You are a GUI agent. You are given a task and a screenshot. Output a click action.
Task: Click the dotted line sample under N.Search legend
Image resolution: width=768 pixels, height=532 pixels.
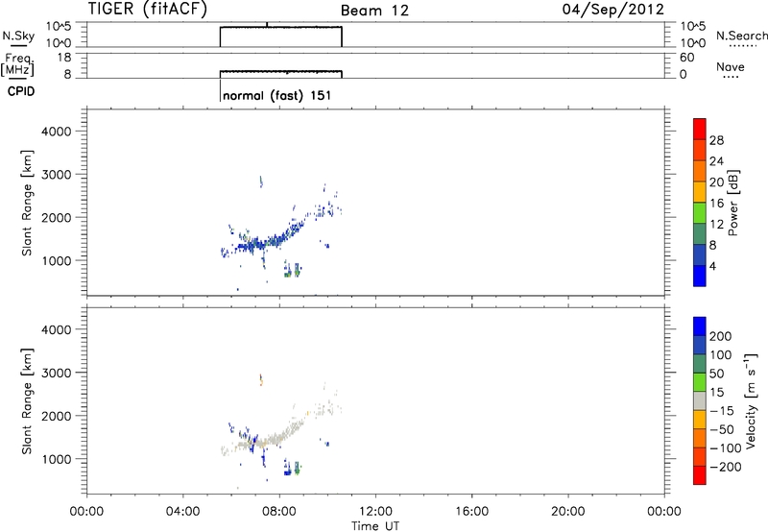(743, 46)
